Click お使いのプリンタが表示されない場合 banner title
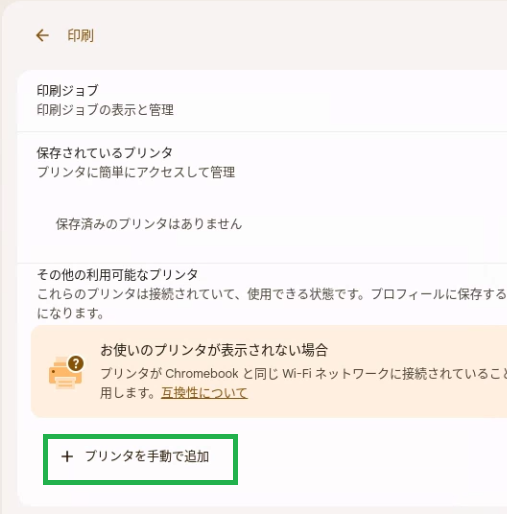The width and height of the screenshot is (507, 514). pyautogui.click(x=214, y=350)
